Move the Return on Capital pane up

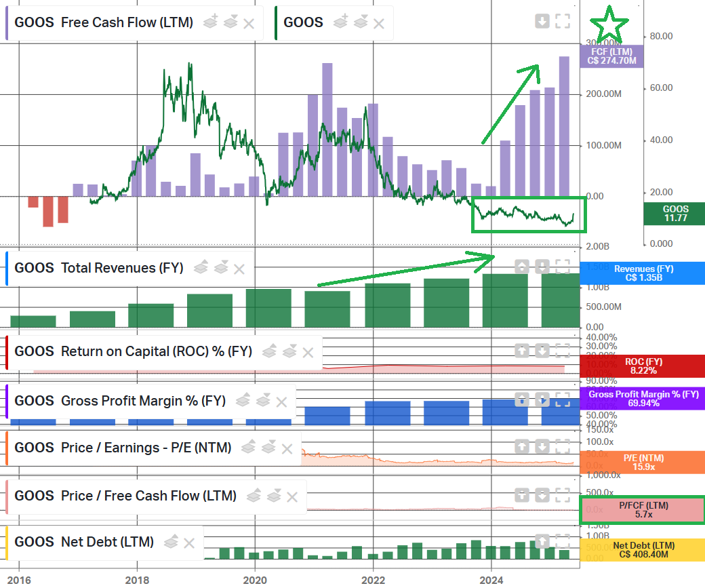pos(521,351)
